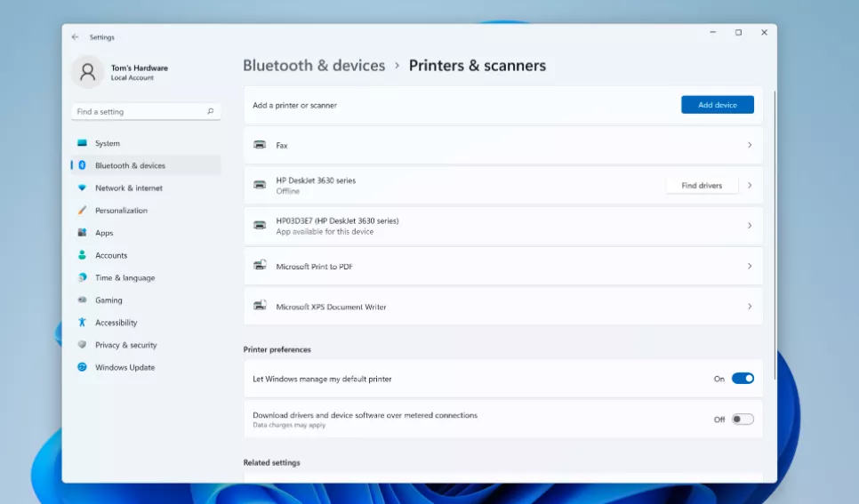Enable download drivers over metered connections
Image resolution: width=859 pixels, height=504 pixels.
(x=743, y=419)
